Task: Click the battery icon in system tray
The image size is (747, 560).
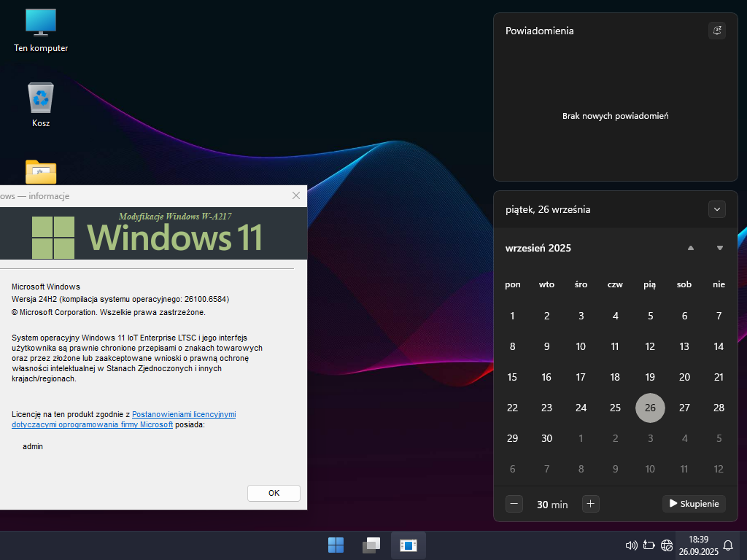Action: pyautogui.click(x=649, y=545)
